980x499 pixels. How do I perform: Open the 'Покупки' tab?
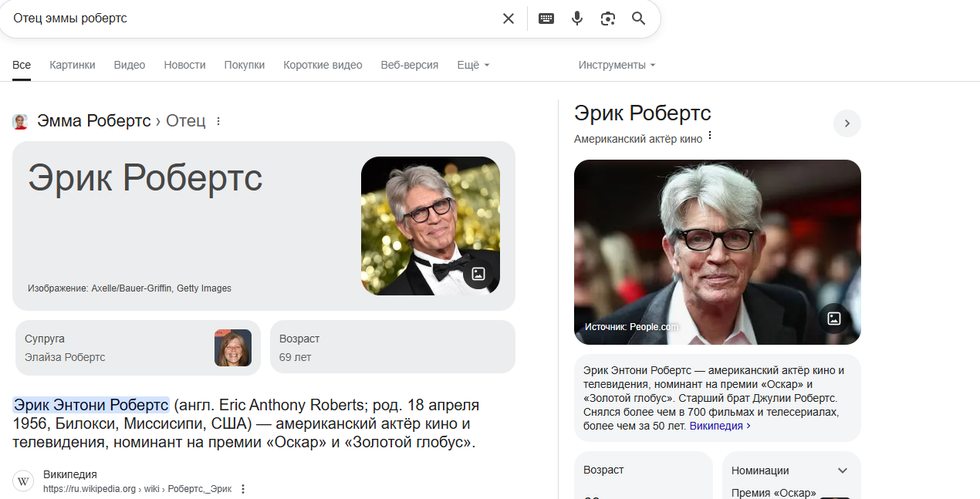[x=245, y=65]
